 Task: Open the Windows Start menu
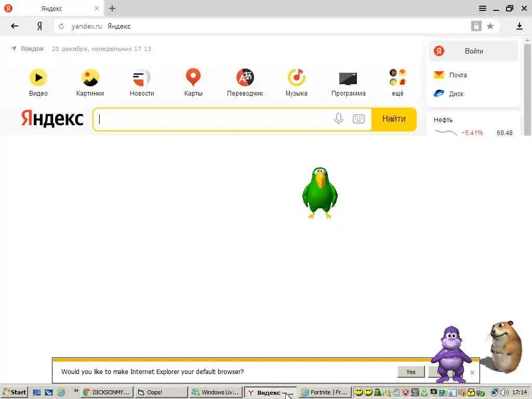coord(14,392)
